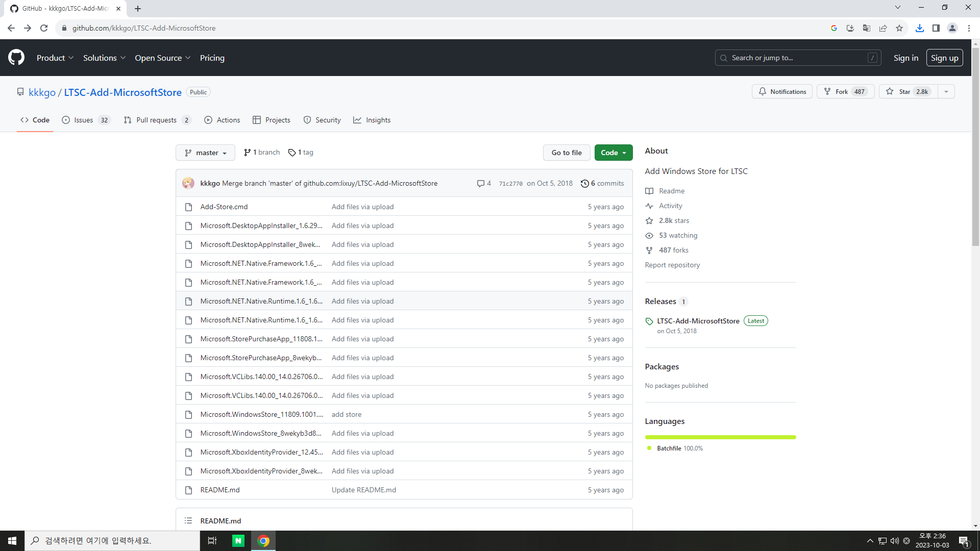Click the Sign up button
This screenshot has width=980, height=551.
[944, 58]
